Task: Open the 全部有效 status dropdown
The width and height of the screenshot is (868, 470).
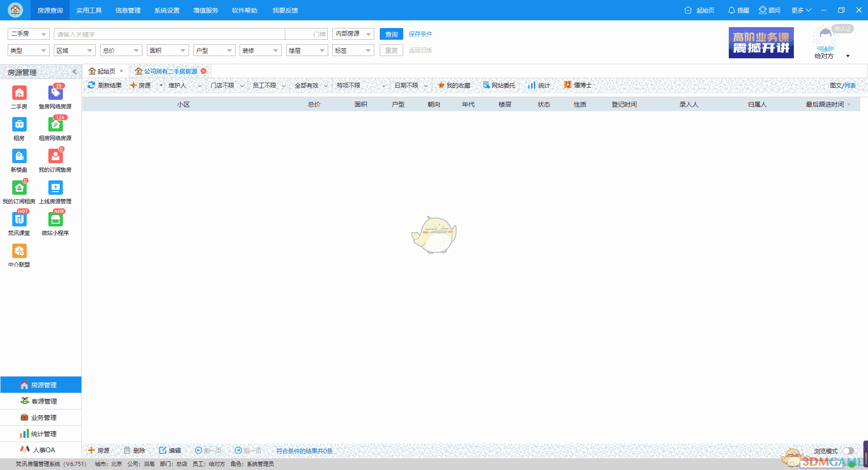Action: pos(311,85)
